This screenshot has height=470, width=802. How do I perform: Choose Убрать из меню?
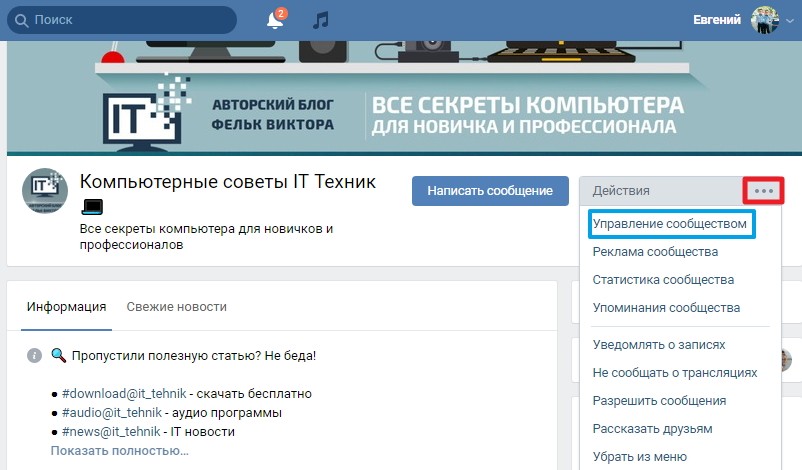pos(639,456)
